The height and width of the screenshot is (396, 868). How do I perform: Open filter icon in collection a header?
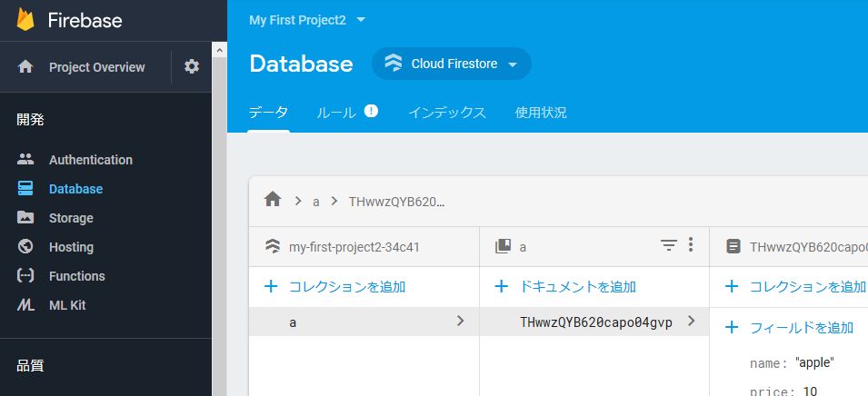(669, 245)
